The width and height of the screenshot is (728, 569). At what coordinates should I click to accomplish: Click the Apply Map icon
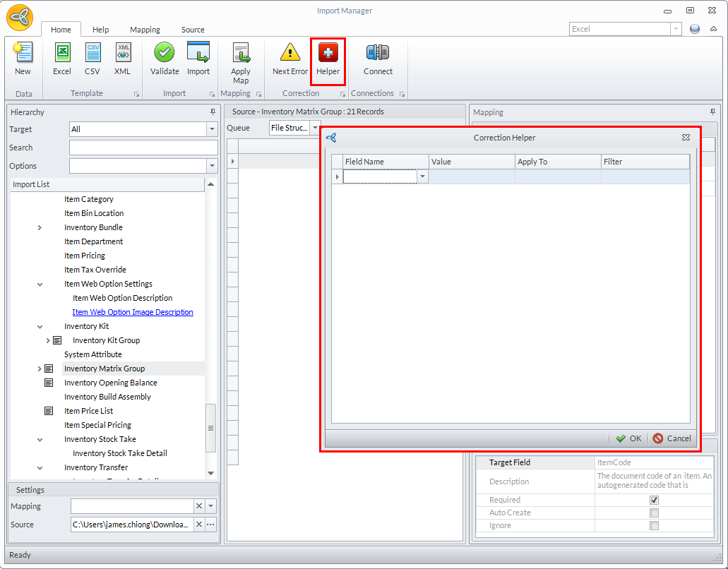pos(241,62)
